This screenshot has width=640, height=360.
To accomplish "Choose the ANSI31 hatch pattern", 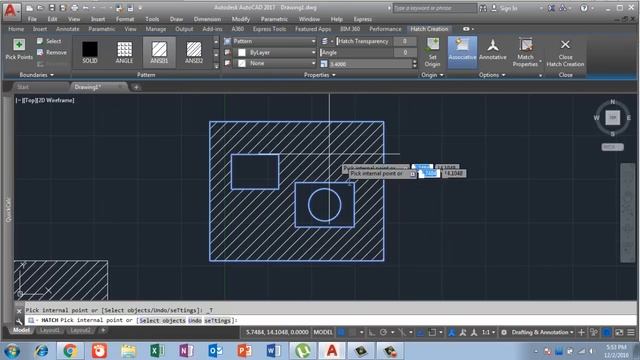I will click(x=159, y=52).
